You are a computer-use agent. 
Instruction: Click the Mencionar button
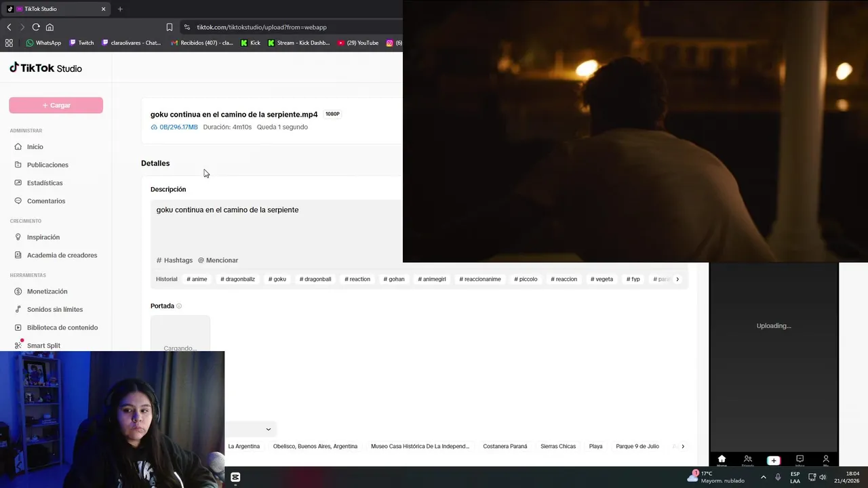218,260
